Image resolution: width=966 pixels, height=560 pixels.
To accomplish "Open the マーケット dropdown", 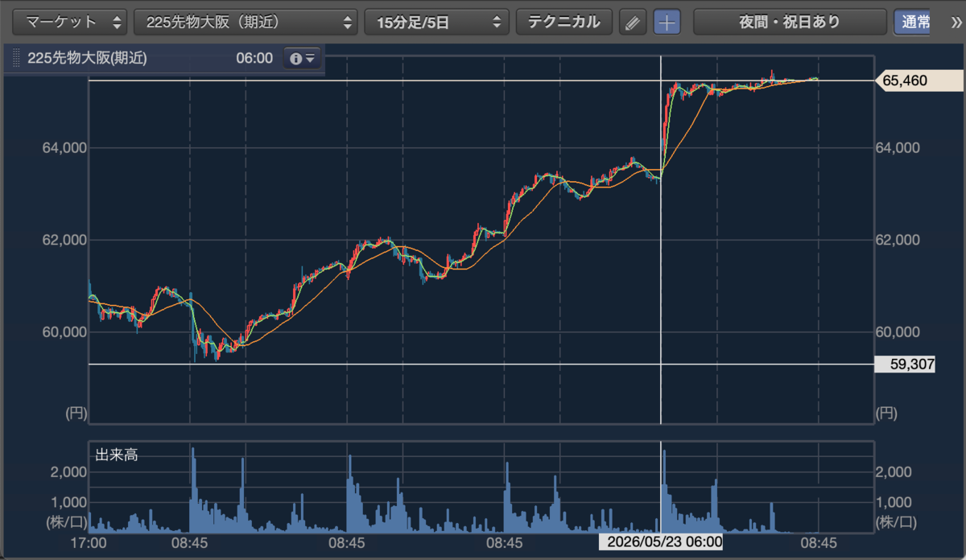I will (71, 22).
